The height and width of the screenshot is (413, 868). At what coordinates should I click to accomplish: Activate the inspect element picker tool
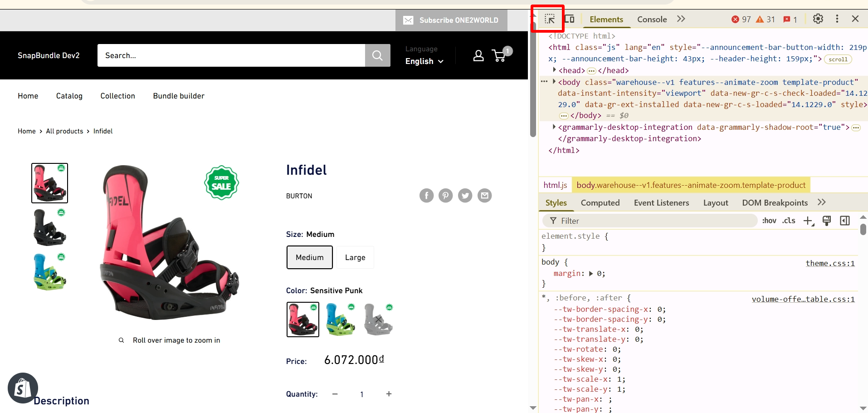coord(549,19)
